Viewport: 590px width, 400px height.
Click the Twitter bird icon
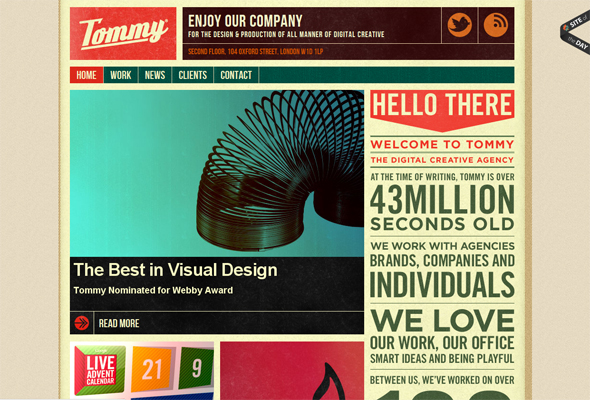coord(459,25)
